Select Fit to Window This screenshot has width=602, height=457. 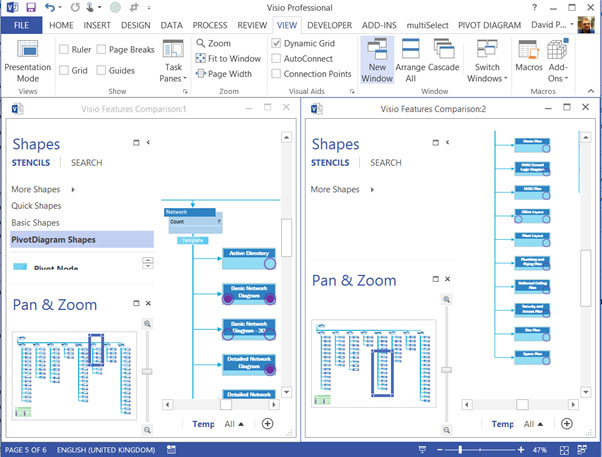pyautogui.click(x=228, y=58)
